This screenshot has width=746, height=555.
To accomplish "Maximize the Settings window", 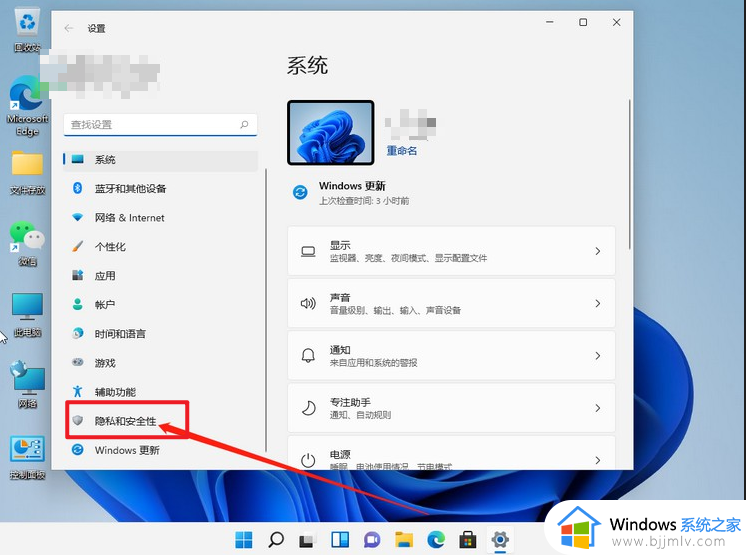I will click(583, 22).
